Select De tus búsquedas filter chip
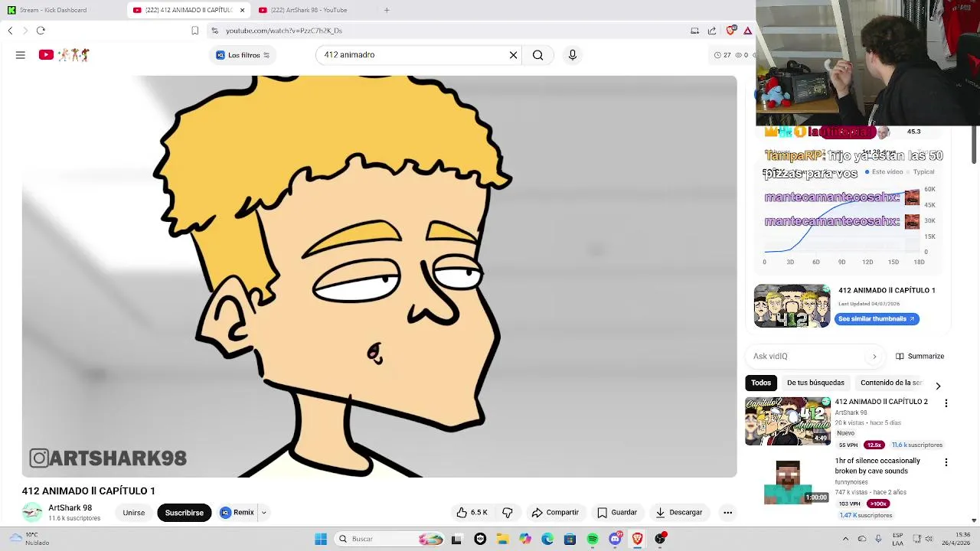 click(x=815, y=383)
